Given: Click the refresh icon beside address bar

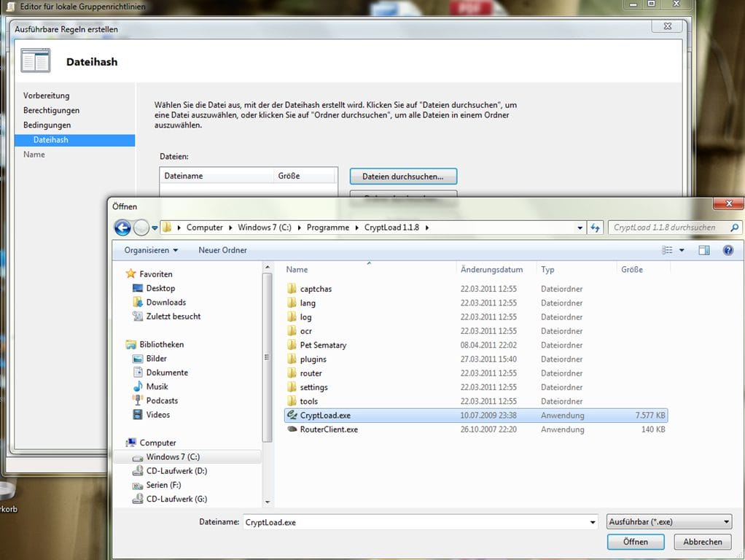Looking at the screenshot, I should (596, 227).
